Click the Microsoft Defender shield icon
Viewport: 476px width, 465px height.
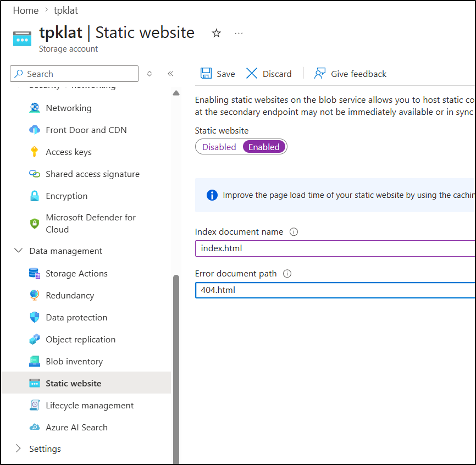click(35, 224)
